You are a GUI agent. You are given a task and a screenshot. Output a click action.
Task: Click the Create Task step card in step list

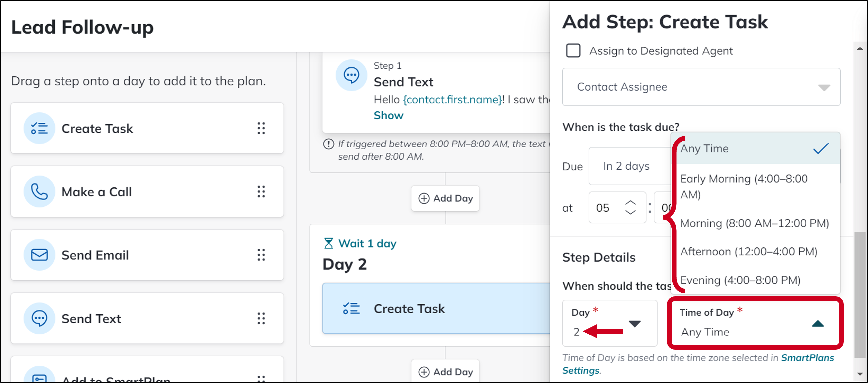pos(147,128)
